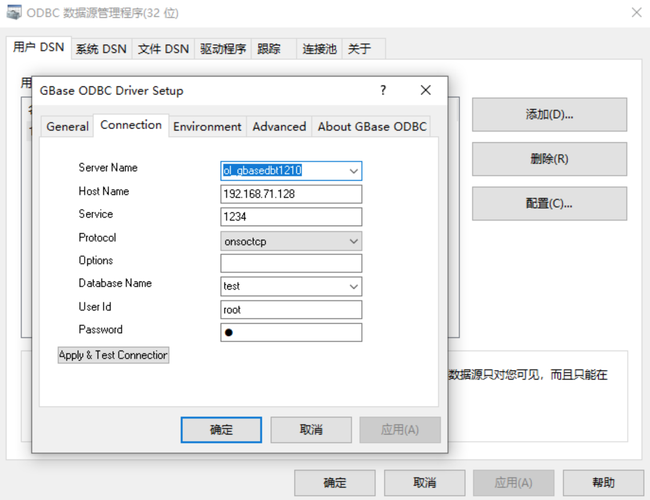The width and height of the screenshot is (650, 500).
Task: Click the Server Name label
Action: (x=108, y=168)
